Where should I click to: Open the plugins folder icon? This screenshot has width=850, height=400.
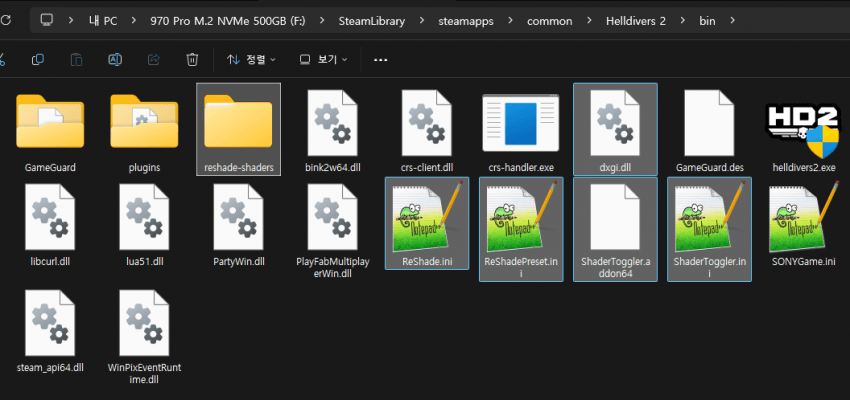coord(144,121)
